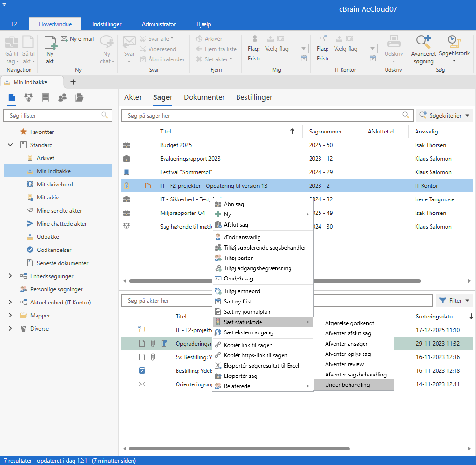The height and width of the screenshot is (465, 476).
Task: Expand the Enhedssøgninger tree node
Action: click(10, 276)
